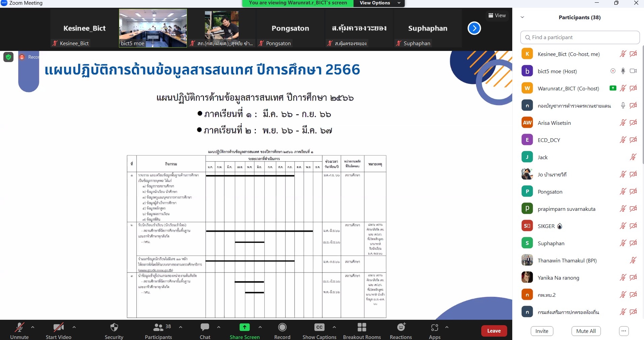The image size is (644, 340).
Task: Select bict5 moe video thumbnail
Action: point(153,28)
